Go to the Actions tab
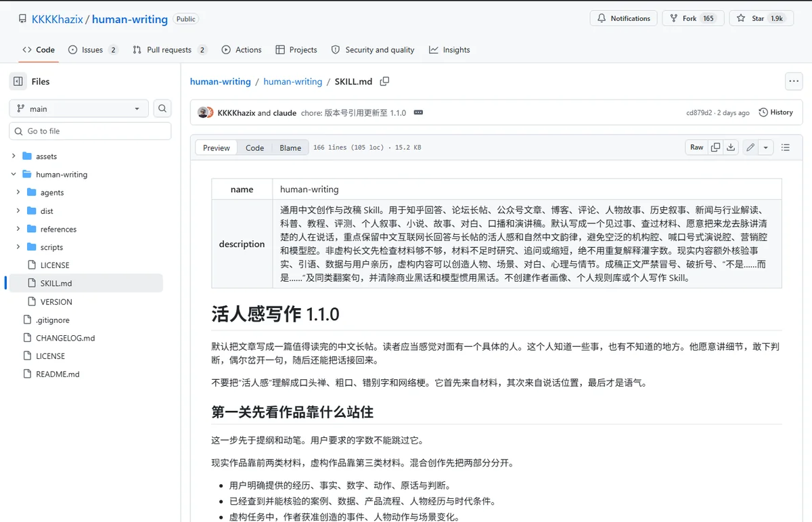 pos(242,49)
